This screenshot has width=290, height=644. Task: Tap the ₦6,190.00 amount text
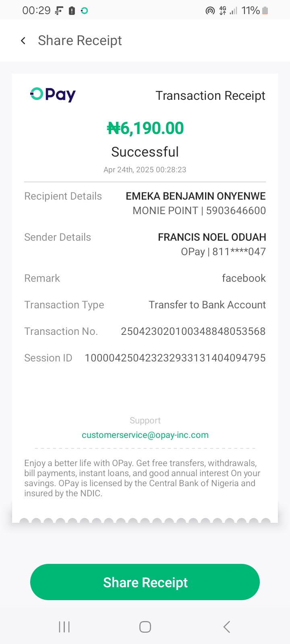point(145,128)
